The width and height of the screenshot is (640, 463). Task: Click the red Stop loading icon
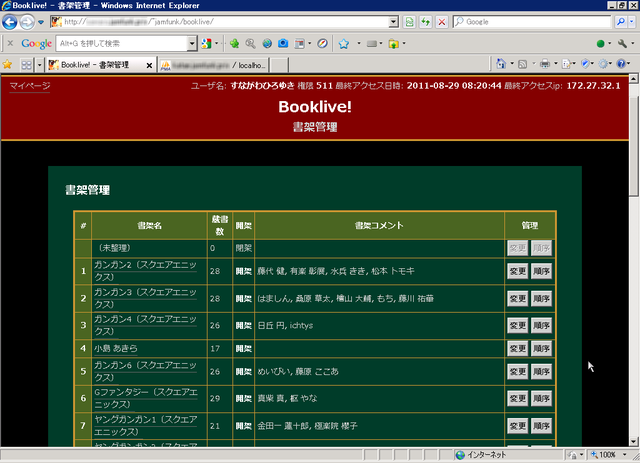442,22
